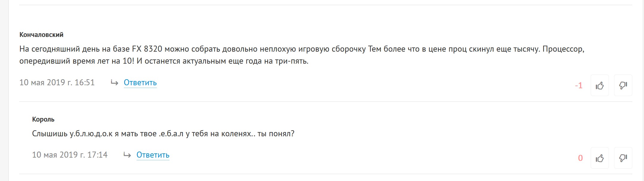Open author profile Король
The height and width of the screenshot is (181, 644).
[43, 119]
